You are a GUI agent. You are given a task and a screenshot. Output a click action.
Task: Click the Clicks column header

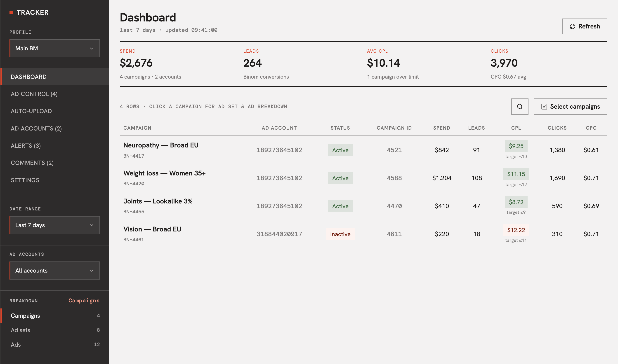(x=557, y=128)
